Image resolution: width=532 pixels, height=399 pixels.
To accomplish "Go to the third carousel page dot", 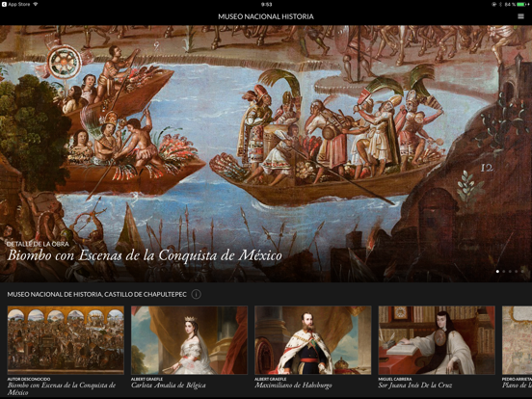I will [510, 272].
